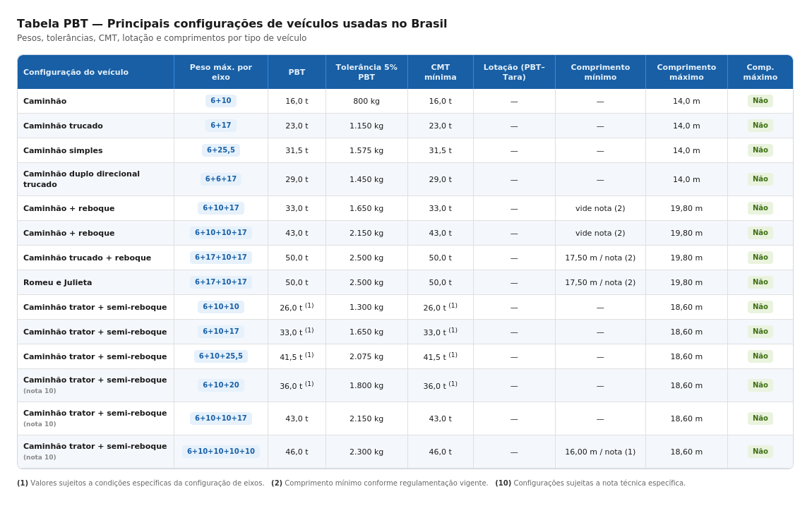Click "Caminhão duplo direcional trucado" row label

point(81,179)
